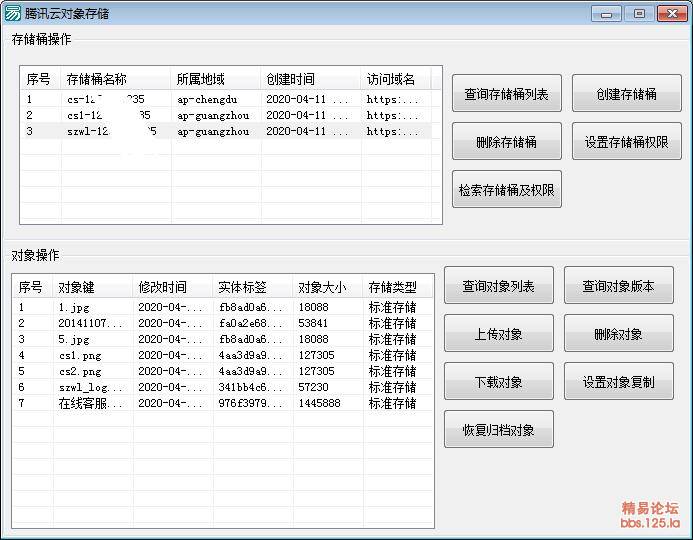
Task: Click entity tag 976f3979...
Action: [249, 403]
